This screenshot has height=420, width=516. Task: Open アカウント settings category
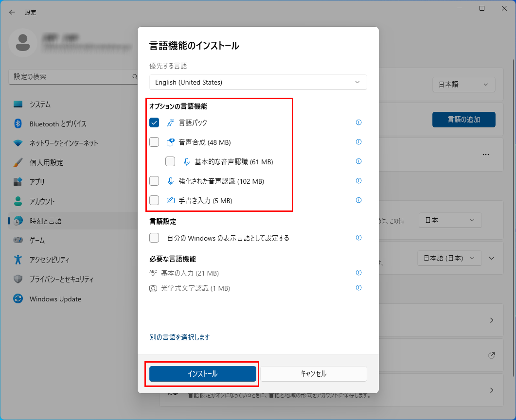[x=73, y=201]
